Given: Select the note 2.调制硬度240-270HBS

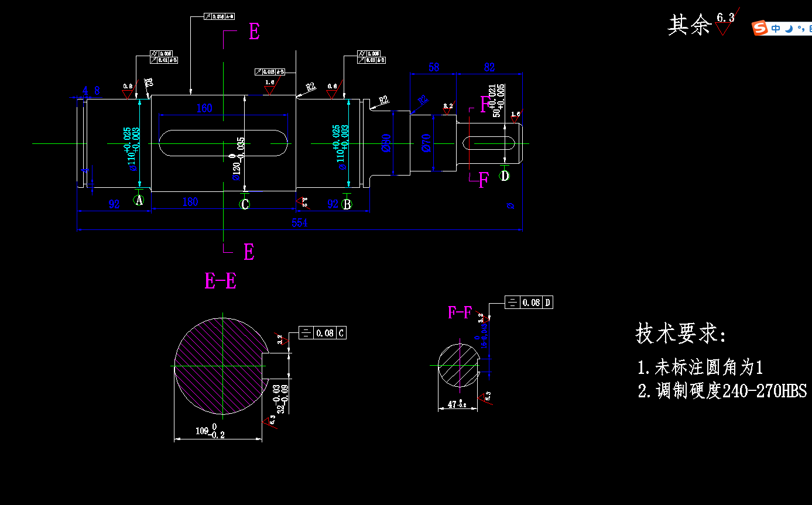Looking at the screenshot, I should click(x=722, y=391).
